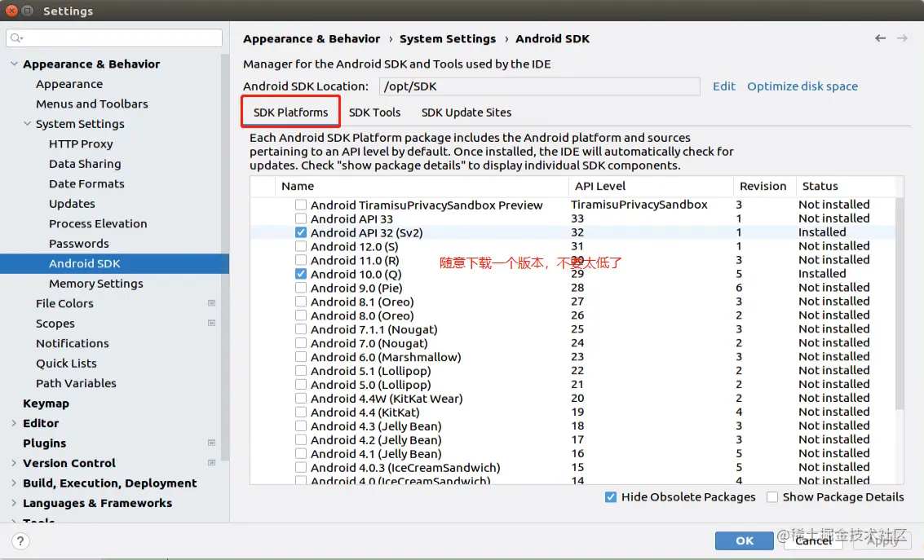Click the Android 7.1.1 (Nougat) row name

click(x=374, y=329)
